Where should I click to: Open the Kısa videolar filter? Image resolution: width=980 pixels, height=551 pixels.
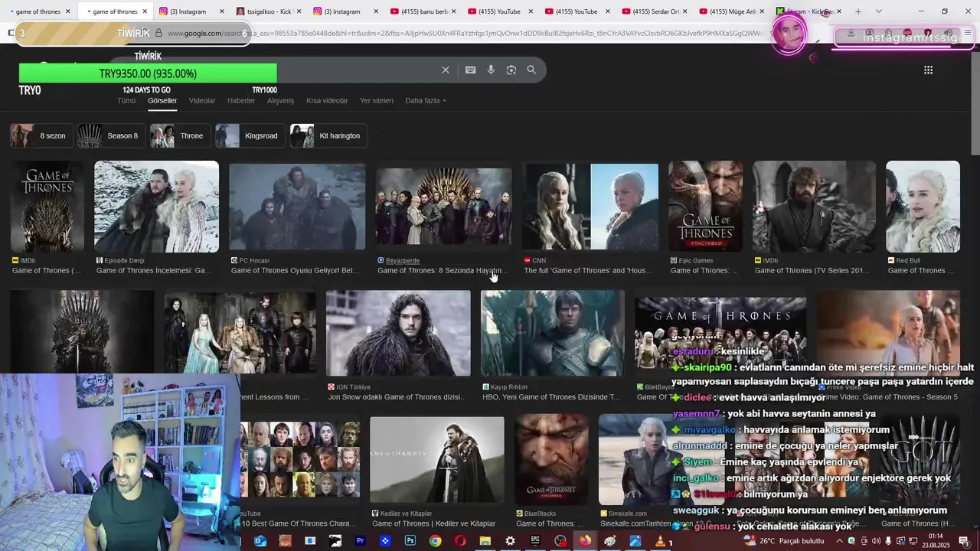pyautogui.click(x=327, y=101)
